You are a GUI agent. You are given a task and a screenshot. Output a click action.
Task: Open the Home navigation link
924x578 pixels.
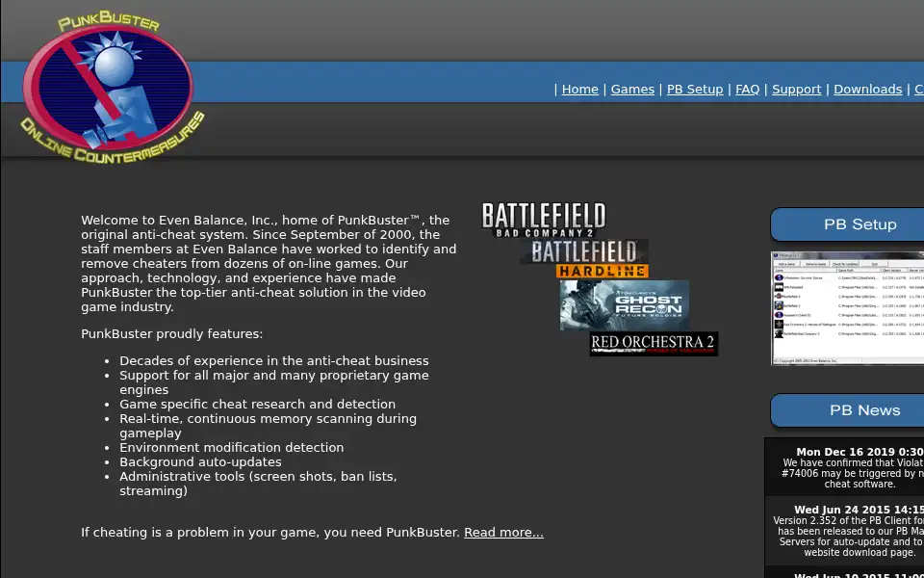coord(579,89)
